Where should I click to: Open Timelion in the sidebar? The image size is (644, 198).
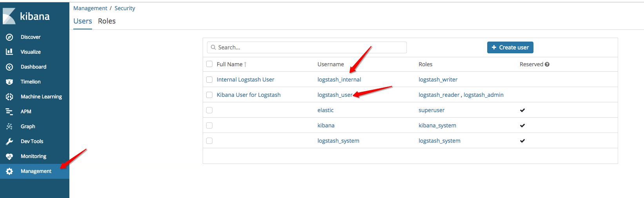point(34,82)
